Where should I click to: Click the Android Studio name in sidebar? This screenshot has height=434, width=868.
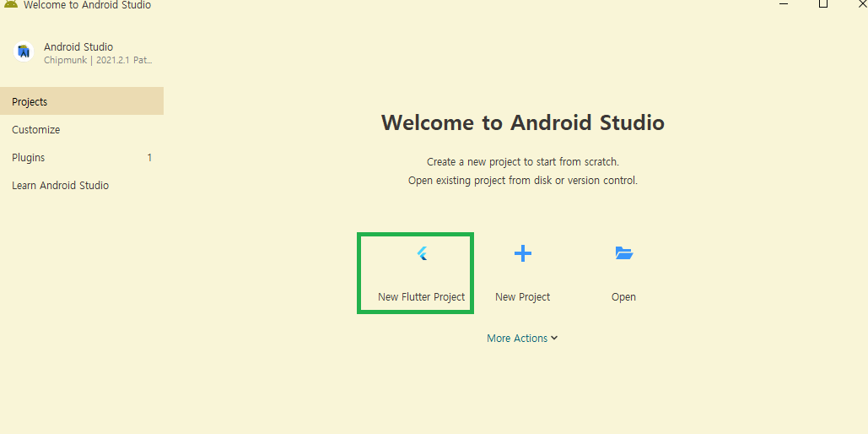click(78, 47)
